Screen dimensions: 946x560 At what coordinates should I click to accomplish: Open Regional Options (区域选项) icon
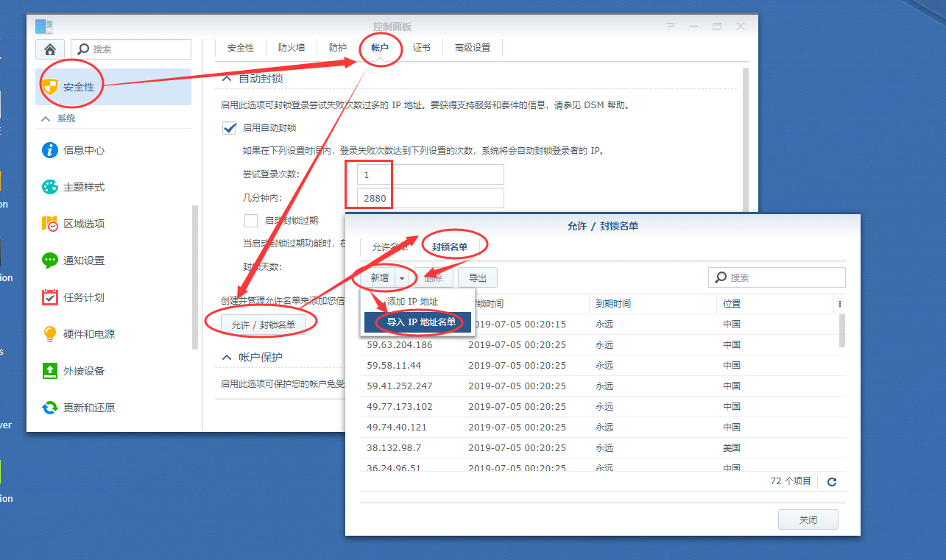point(50,224)
